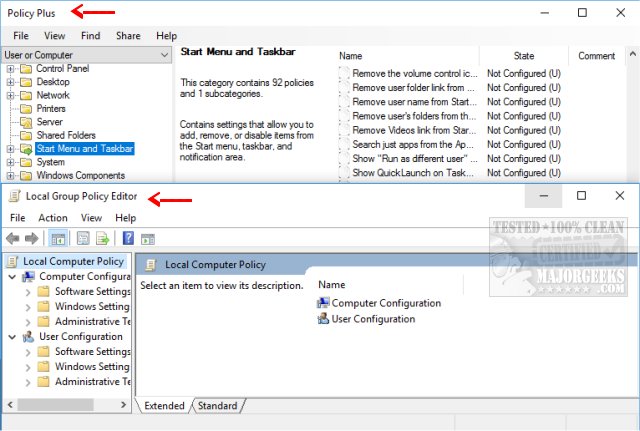Open the File menu in Local Group Policy Editor
The width and height of the screenshot is (640, 431).
tap(18, 218)
